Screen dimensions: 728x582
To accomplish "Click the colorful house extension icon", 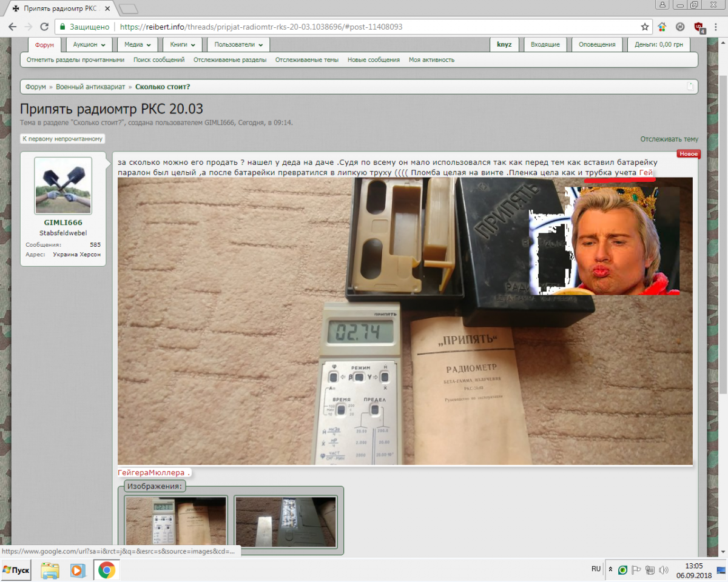I will tap(662, 27).
